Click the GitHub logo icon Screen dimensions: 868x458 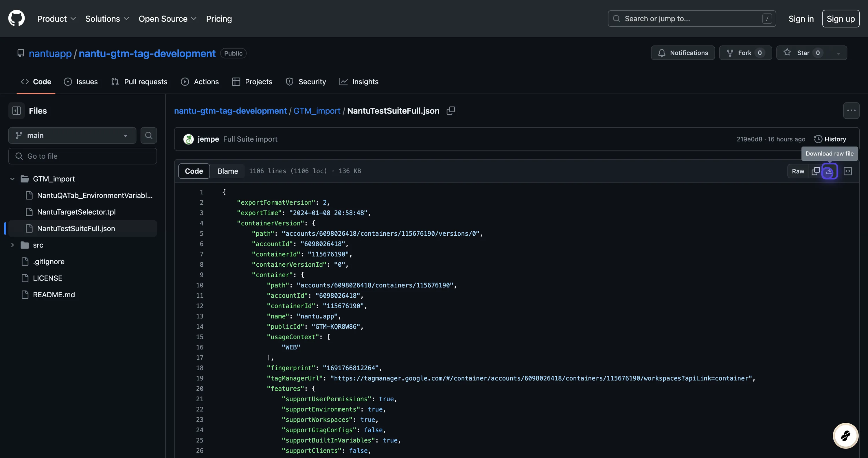tap(16, 18)
